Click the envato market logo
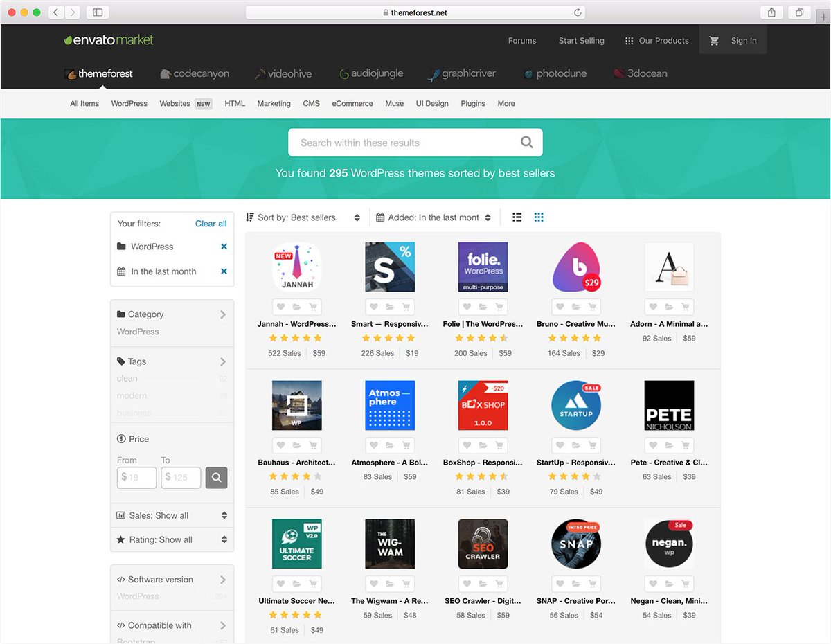This screenshot has height=644, width=831. 109,40
